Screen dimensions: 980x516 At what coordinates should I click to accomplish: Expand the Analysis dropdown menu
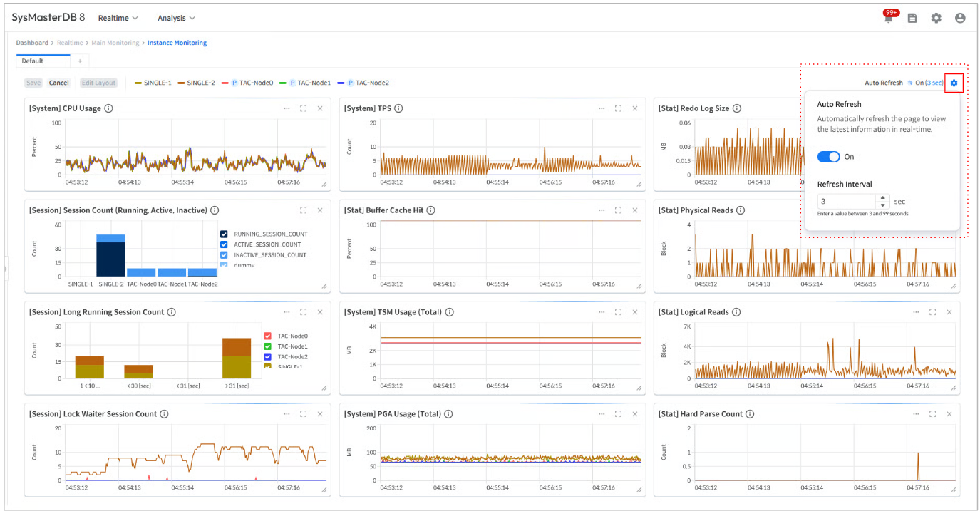click(x=176, y=18)
